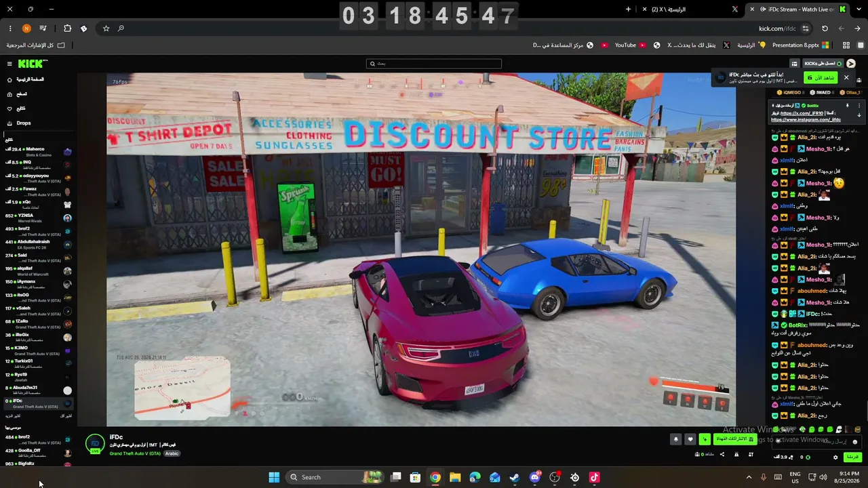Open the Presentation 8.pptx bookmark
The image size is (868, 488).
(x=801, y=45)
